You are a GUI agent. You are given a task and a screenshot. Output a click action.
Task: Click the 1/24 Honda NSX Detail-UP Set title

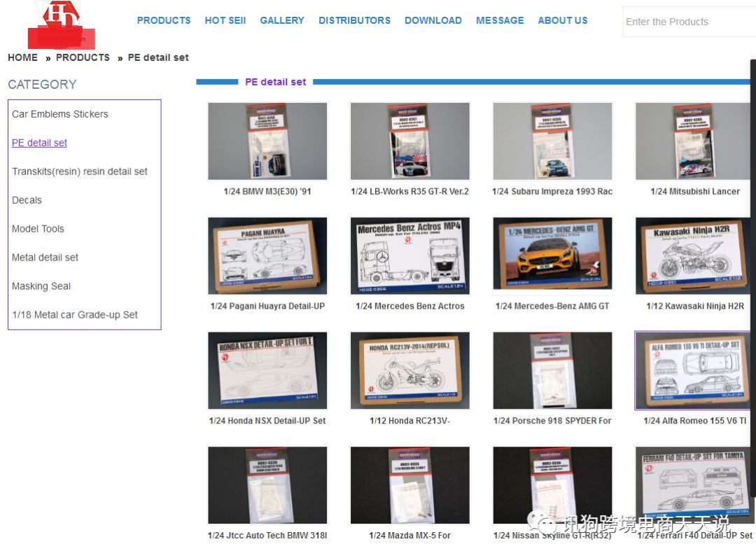coord(267,421)
